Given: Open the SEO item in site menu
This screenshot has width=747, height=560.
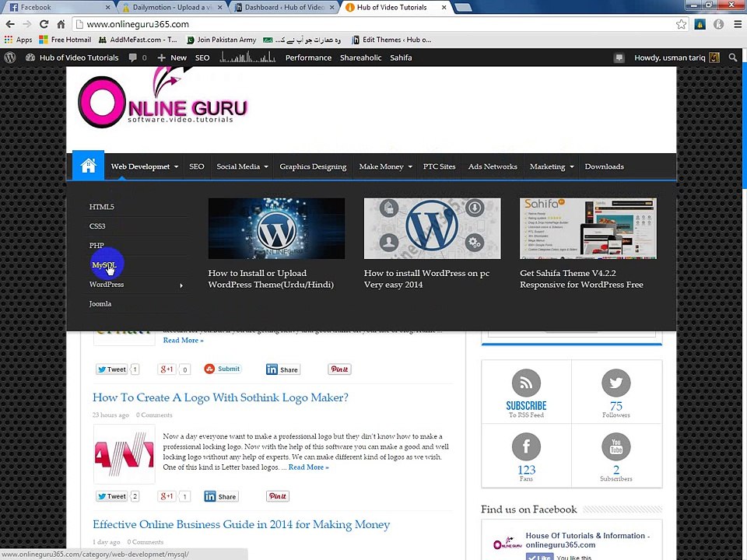Looking at the screenshot, I should (x=197, y=166).
